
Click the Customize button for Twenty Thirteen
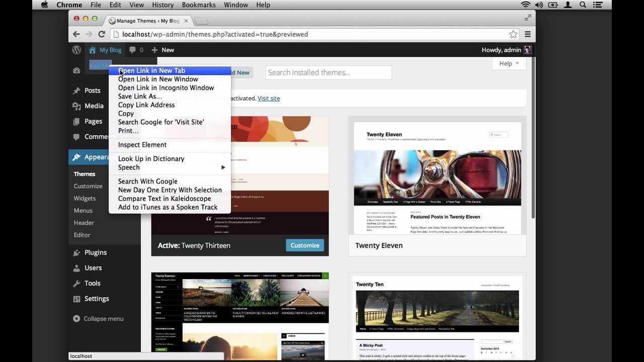(x=305, y=245)
